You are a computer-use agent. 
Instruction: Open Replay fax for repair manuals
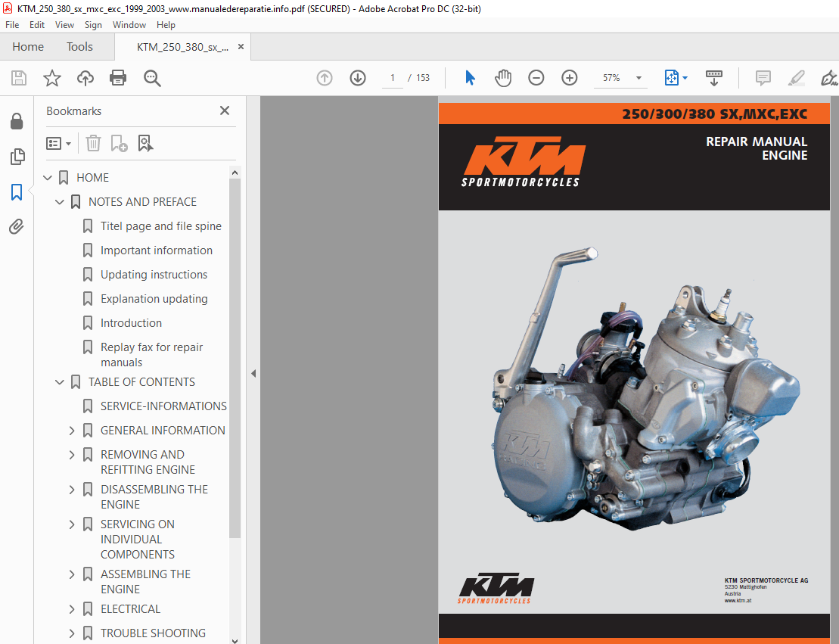[151, 354]
